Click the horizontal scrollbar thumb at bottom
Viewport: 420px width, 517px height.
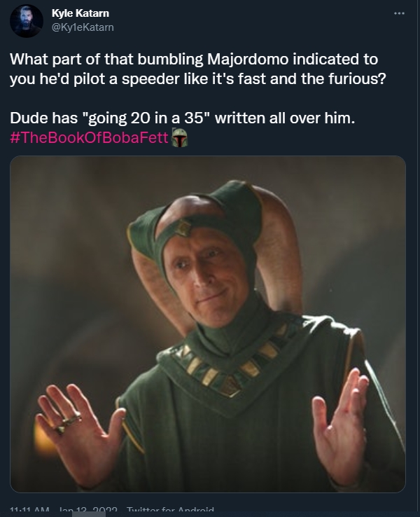point(89,514)
